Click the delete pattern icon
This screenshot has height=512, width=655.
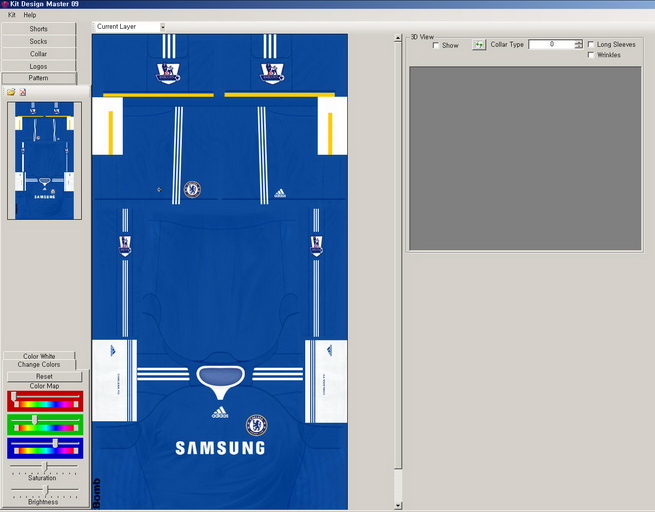click(23, 92)
